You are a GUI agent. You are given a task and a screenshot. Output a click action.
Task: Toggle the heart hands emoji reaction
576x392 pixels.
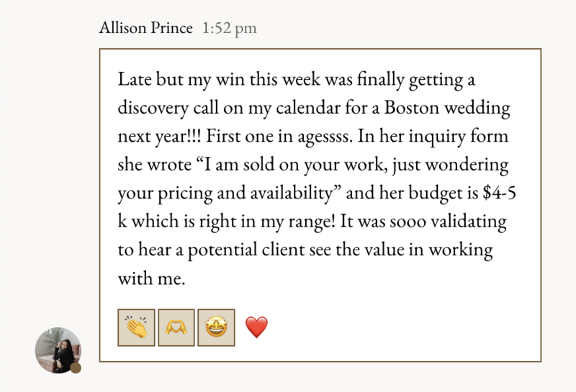pos(176,327)
